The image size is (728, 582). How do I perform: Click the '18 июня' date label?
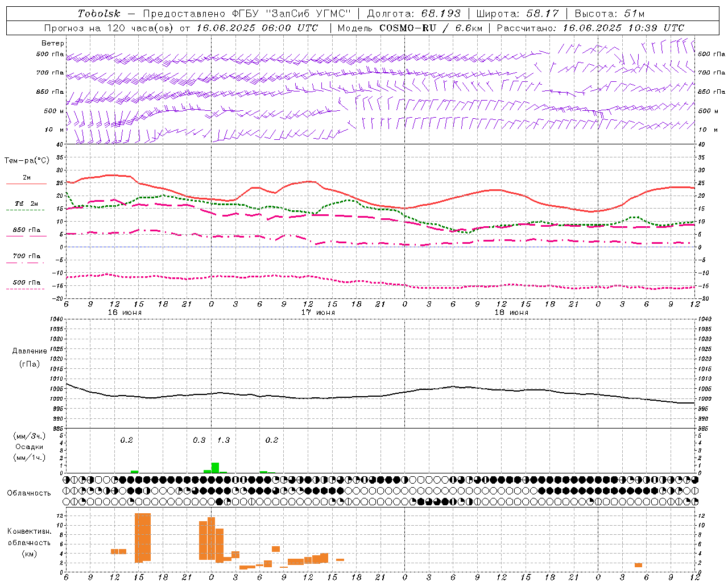[x=511, y=313]
